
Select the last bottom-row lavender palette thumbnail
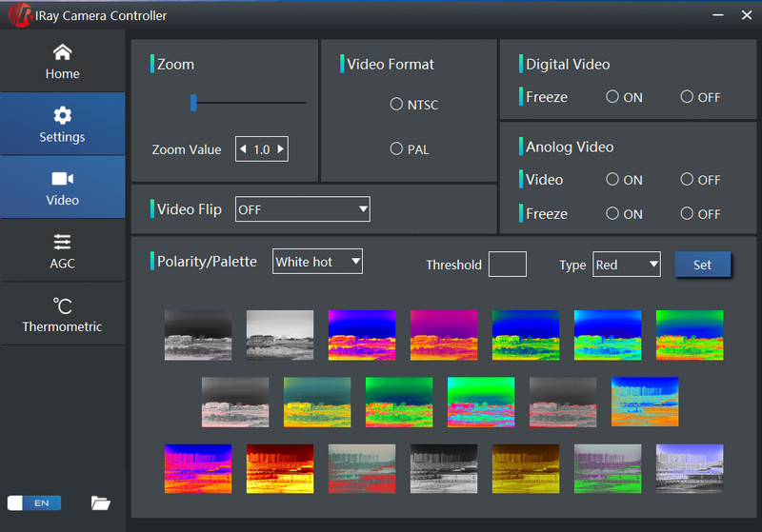pyautogui.click(x=690, y=468)
